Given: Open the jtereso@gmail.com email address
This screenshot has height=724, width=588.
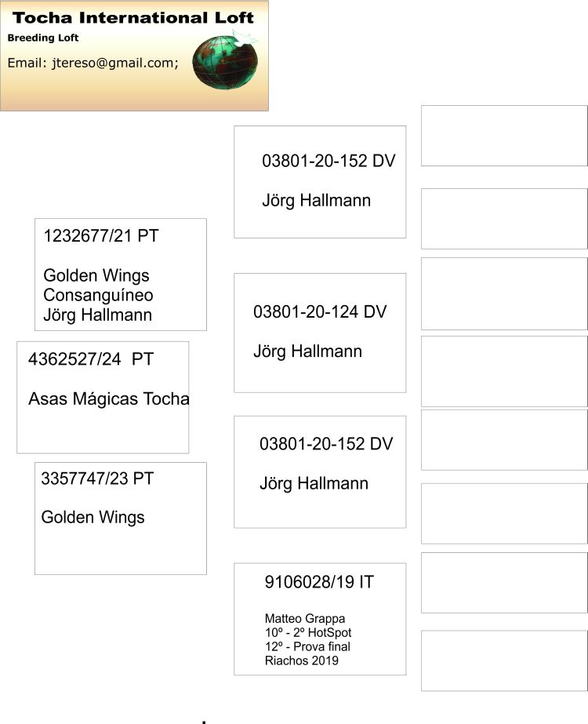Looking at the screenshot, I should tap(112, 64).
